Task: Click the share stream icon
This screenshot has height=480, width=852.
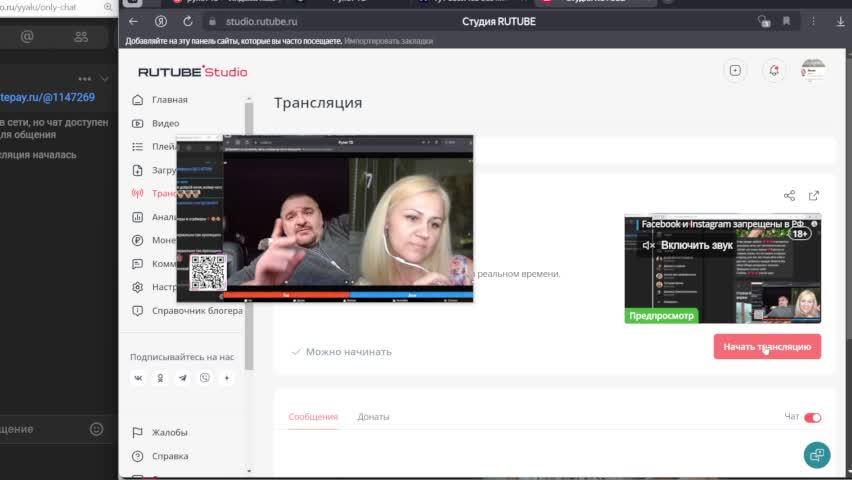Action: pos(789,196)
